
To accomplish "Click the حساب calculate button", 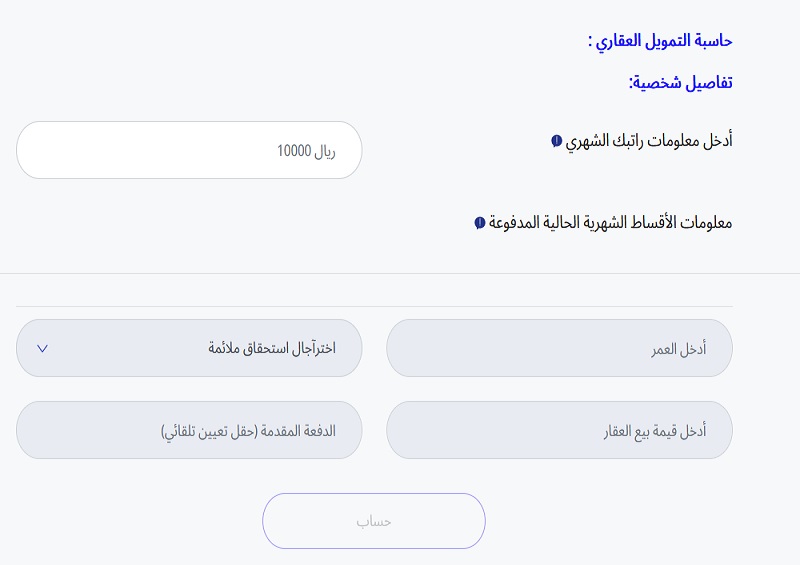I will (374, 521).
